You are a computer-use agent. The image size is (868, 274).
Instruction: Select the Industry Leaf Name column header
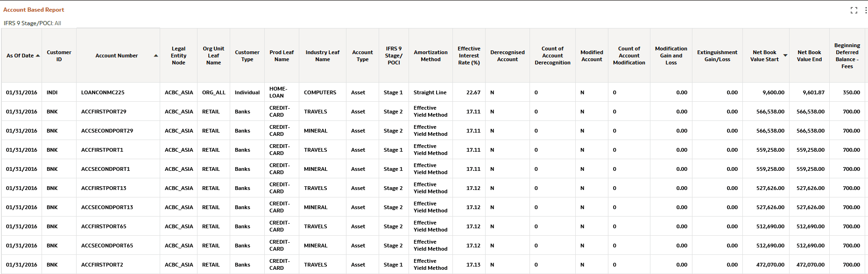click(x=323, y=56)
